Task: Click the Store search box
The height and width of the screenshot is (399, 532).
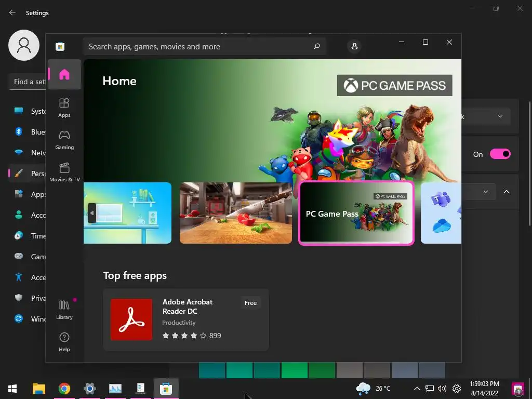Action: point(205,46)
